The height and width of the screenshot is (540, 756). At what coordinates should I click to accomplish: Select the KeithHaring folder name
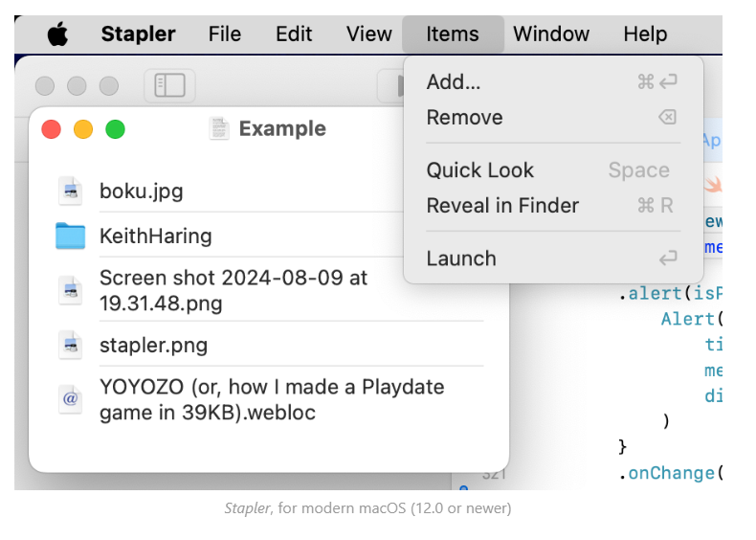pos(156,236)
